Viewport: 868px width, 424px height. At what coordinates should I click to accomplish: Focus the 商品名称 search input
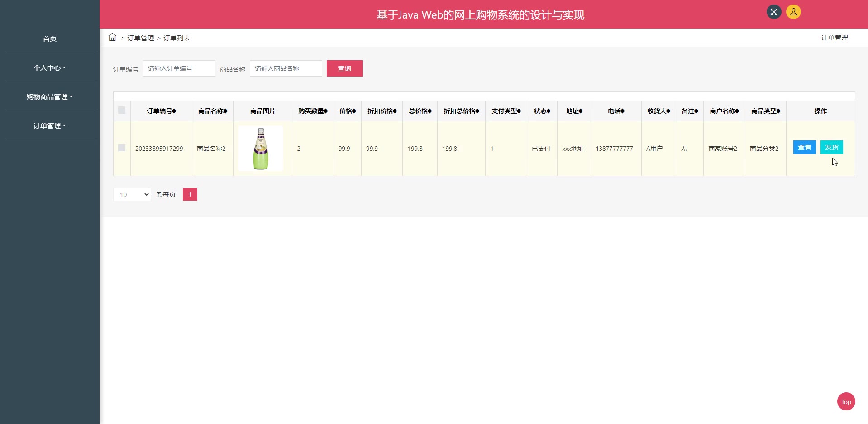pyautogui.click(x=286, y=68)
